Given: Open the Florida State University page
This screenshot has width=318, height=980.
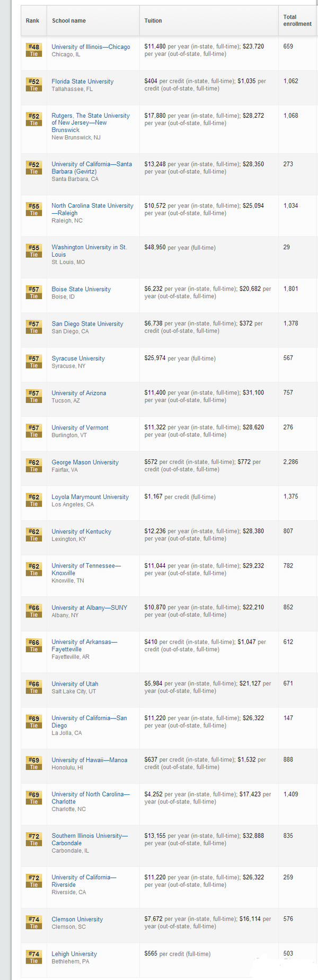Looking at the screenshot, I should (83, 82).
